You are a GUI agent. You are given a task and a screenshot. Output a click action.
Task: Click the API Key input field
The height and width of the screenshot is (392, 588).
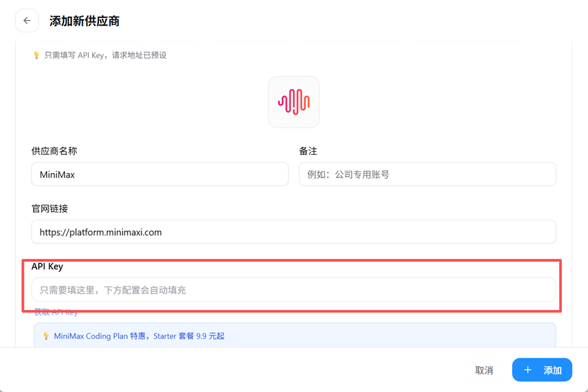click(x=294, y=289)
